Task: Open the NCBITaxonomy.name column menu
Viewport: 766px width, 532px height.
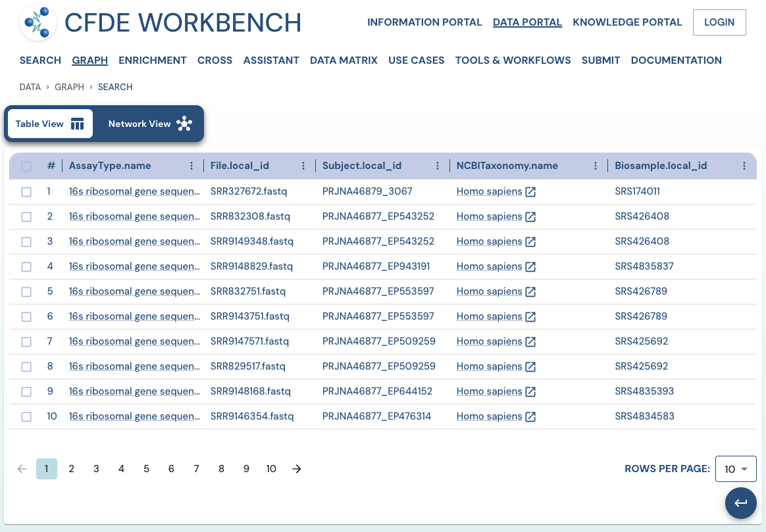Action: tap(596, 166)
